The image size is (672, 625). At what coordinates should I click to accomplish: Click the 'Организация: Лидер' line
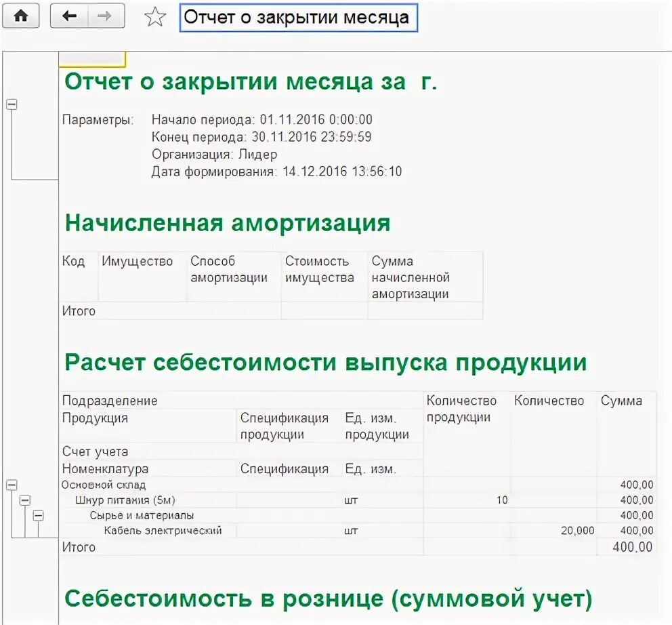point(214,154)
